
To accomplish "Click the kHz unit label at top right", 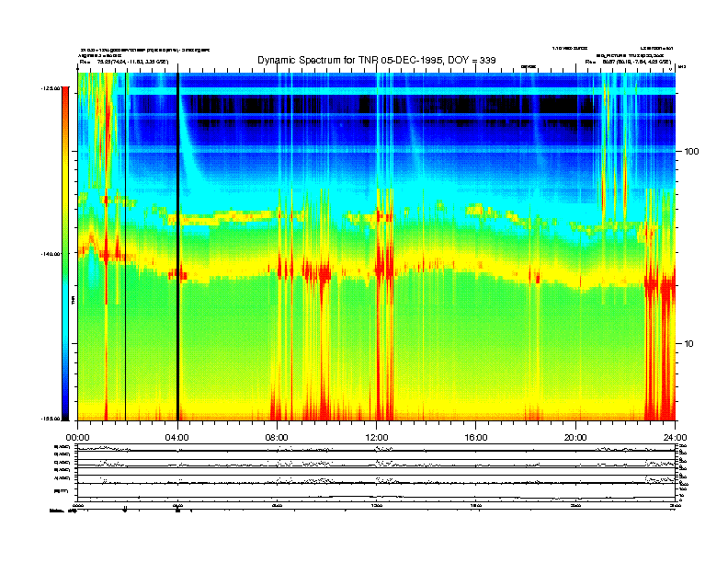I will pyautogui.click(x=682, y=67).
